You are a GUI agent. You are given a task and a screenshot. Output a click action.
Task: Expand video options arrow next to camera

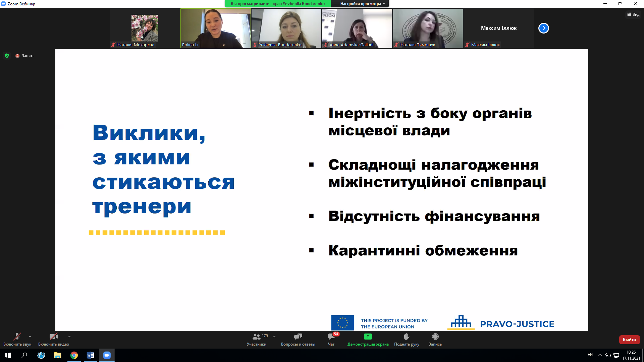tap(69, 337)
